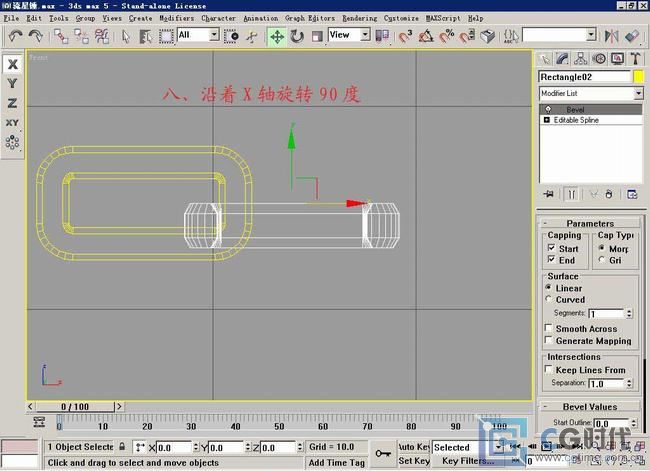The width and height of the screenshot is (650, 471).
Task: Uncheck the End capping checkbox
Action: (x=551, y=259)
